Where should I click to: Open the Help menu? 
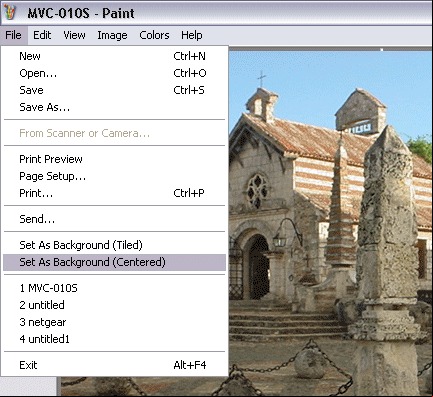[x=192, y=35]
